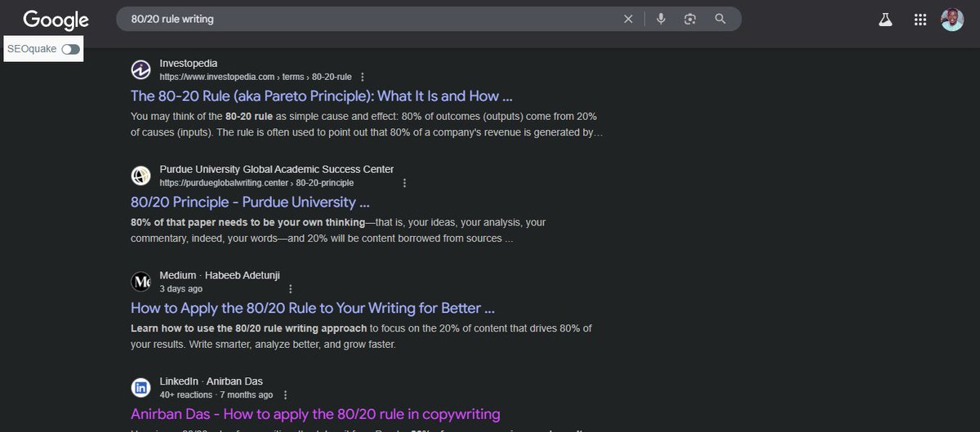Click the Investopedia snippet about 80% of outcomes
Screen dimensions: 980x432
point(367,124)
